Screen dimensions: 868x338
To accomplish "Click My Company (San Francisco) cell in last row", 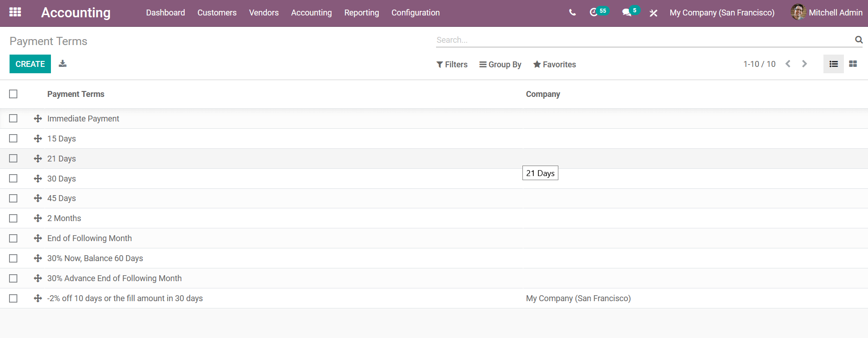I will point(578,298).
